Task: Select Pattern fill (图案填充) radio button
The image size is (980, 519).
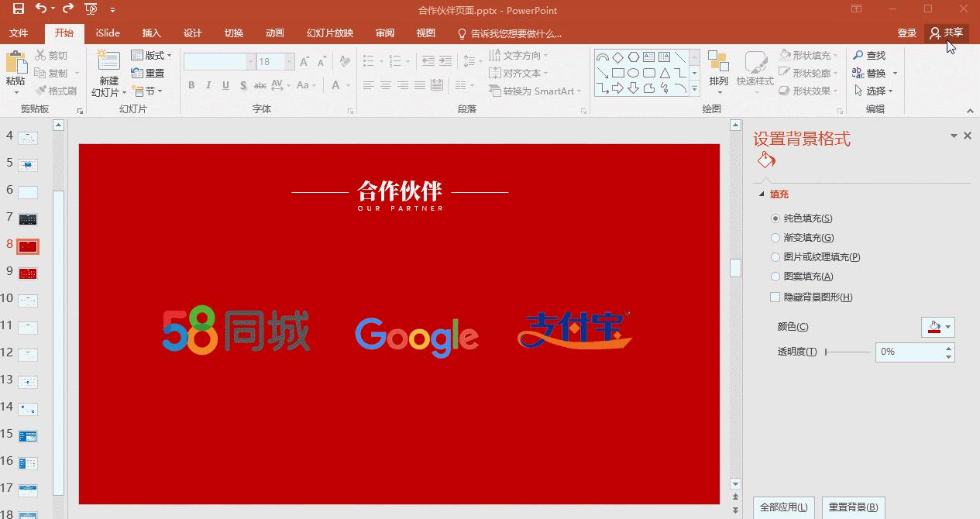Action: [775, 277]
